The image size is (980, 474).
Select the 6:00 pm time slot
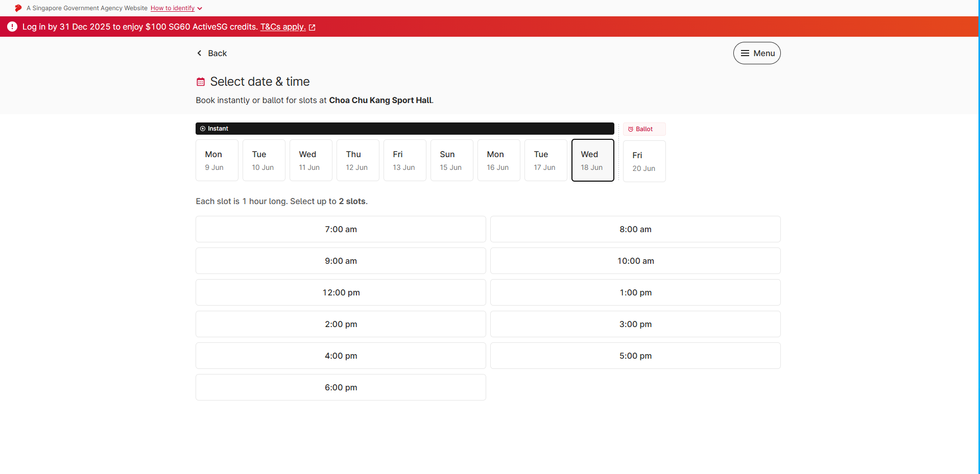pyautogui.click(x=341, y=387)
